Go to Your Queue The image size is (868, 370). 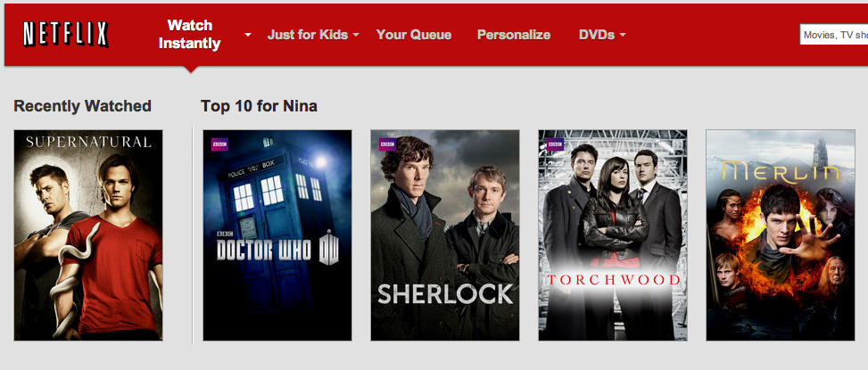click(414, 35)
